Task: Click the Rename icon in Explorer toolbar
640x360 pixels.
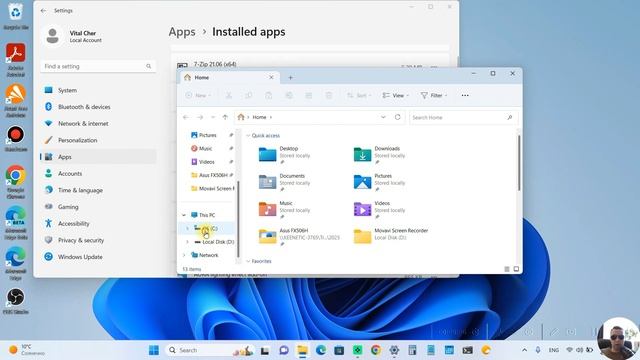Action: click(289, 96)
